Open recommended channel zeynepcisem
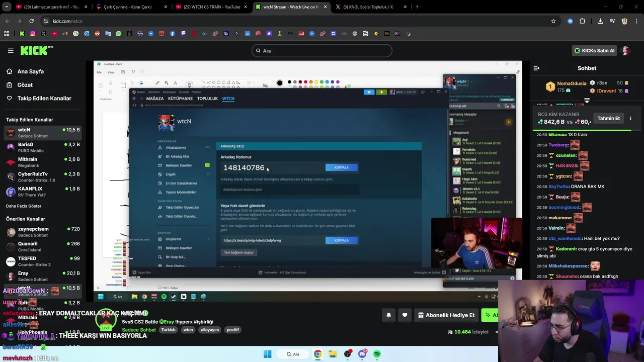 pyautogui.click(x=42, y=232)
